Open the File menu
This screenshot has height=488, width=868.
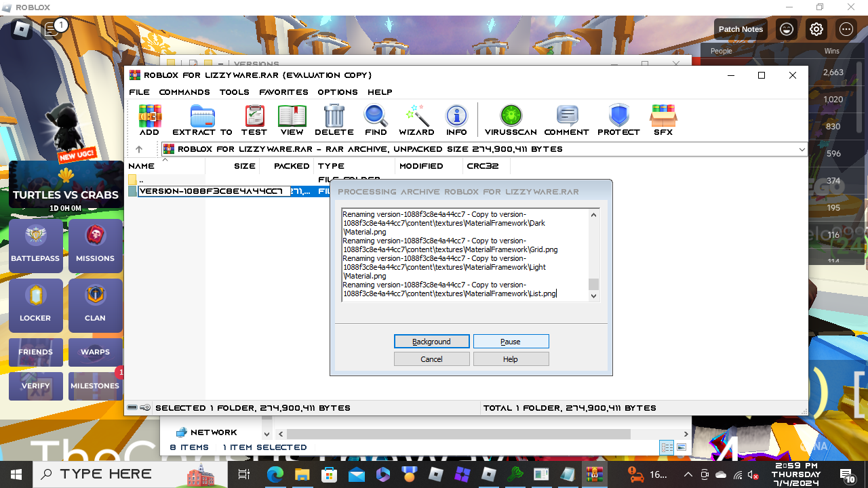click(139, 92)
